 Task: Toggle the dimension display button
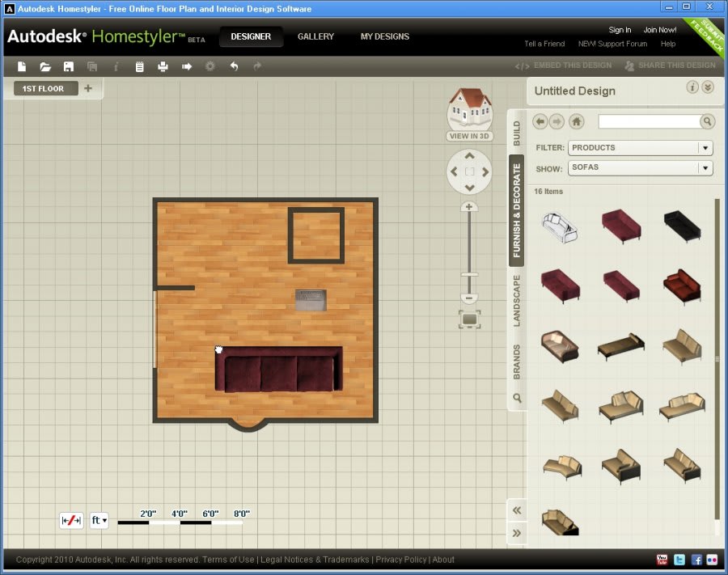(71, 520)
